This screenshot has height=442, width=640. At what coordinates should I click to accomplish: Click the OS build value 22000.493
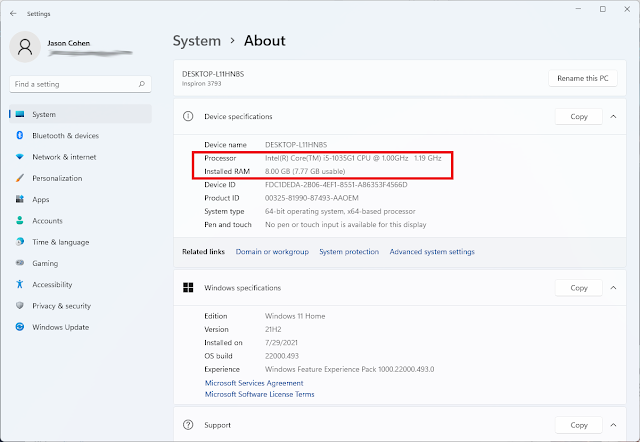(x=282, y=356)
